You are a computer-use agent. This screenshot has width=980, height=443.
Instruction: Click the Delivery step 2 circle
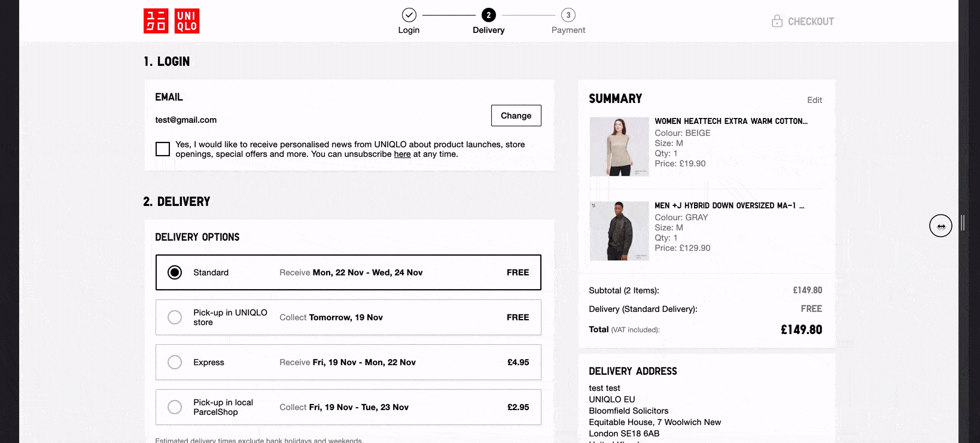click(489, 15)
